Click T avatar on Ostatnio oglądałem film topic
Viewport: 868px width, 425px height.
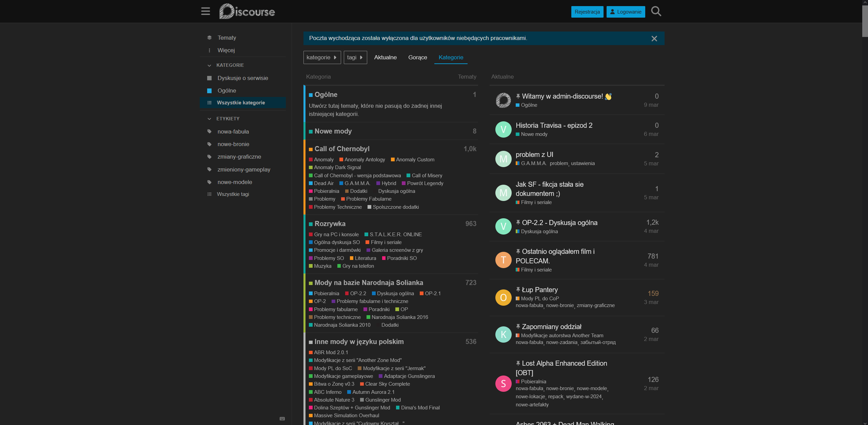coord(503,260)
